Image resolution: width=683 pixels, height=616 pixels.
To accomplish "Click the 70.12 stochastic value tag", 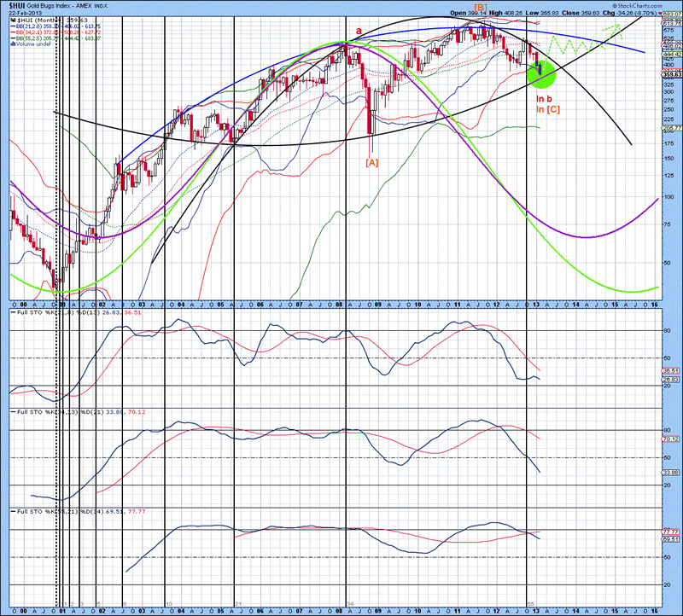I will [671, 439].
